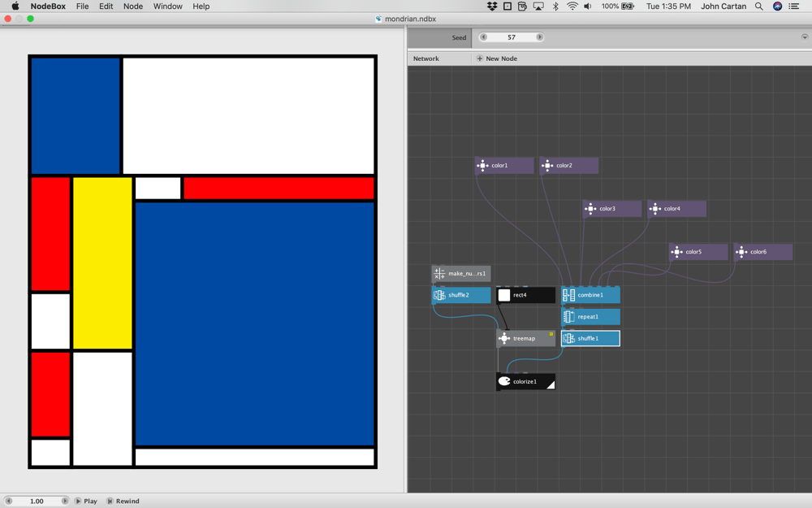Click the battery 100% indicator
Viewport: 812px width, 508px height.
[x=618, y=7]
